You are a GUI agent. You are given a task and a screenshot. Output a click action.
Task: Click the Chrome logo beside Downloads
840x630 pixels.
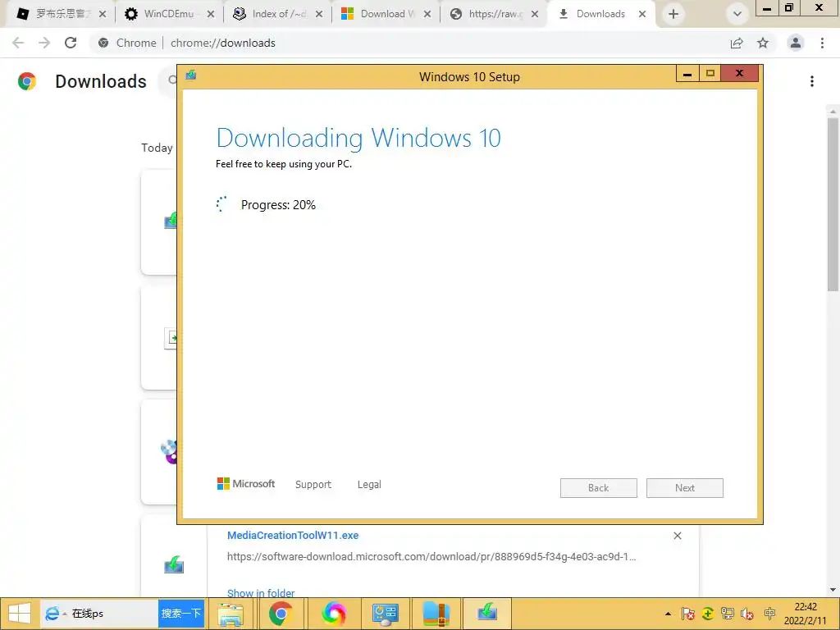(27, 81)
